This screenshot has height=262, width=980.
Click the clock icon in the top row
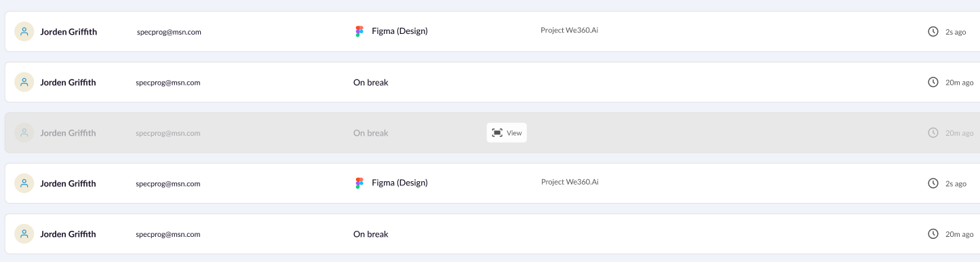pos(933,31)
